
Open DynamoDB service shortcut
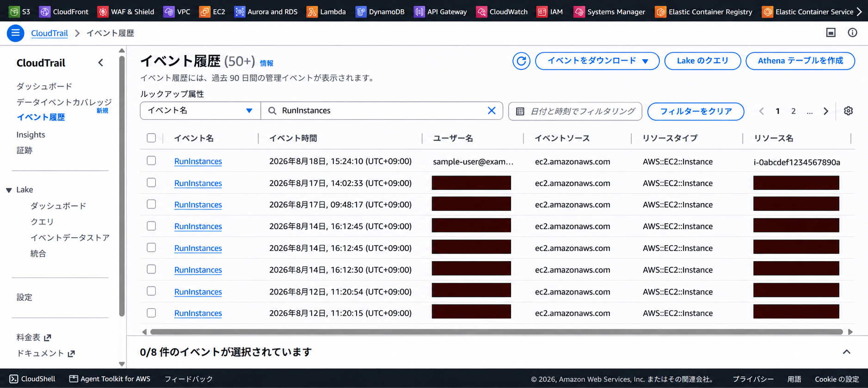(x=380, y=12)
